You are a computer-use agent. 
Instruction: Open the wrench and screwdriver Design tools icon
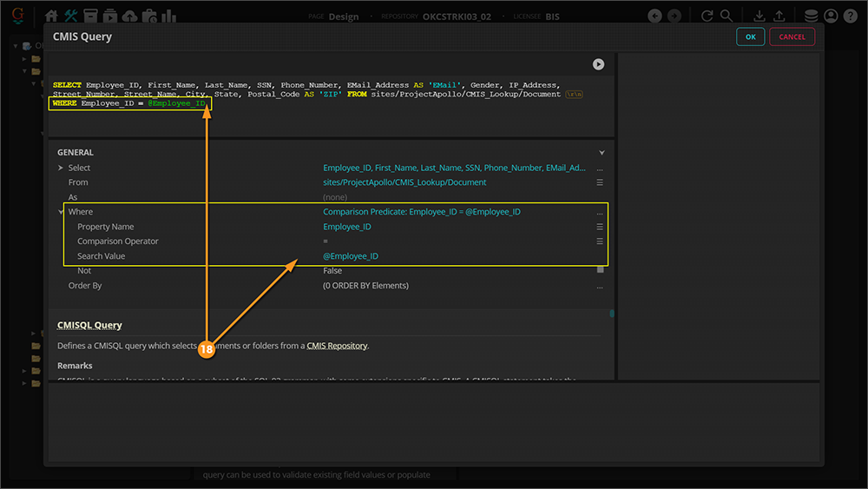pyautogui.click(x=71, y=16)
